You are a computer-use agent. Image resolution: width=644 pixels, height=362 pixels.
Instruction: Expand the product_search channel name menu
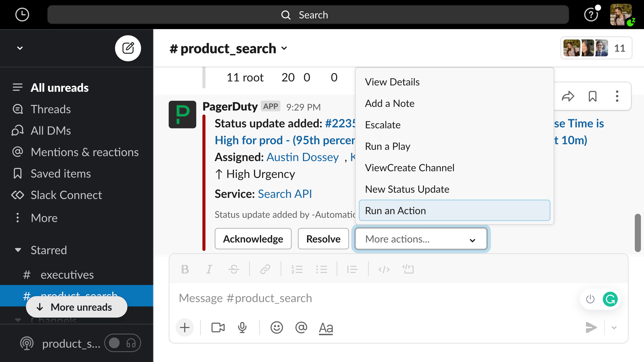click(x=284, y=48)
